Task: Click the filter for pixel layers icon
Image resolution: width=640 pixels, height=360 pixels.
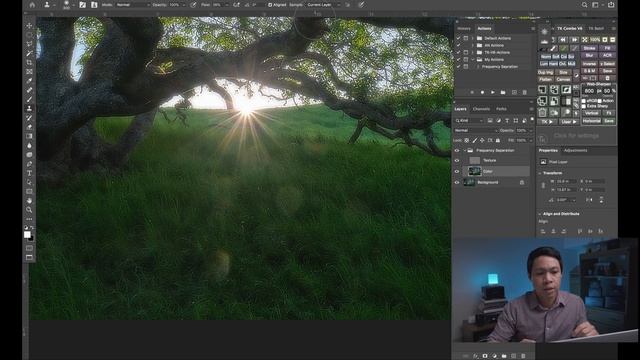Action: (x=490, y=120)
